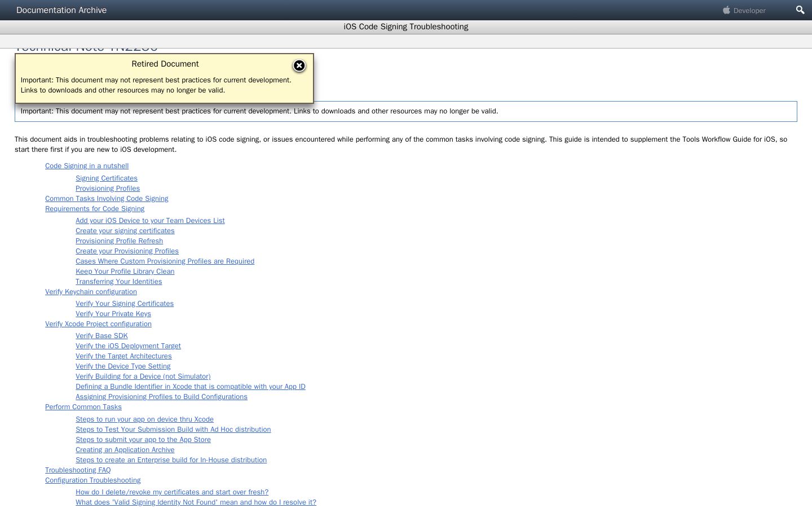Open Create your Provisioning Profiles

[127, 251]
